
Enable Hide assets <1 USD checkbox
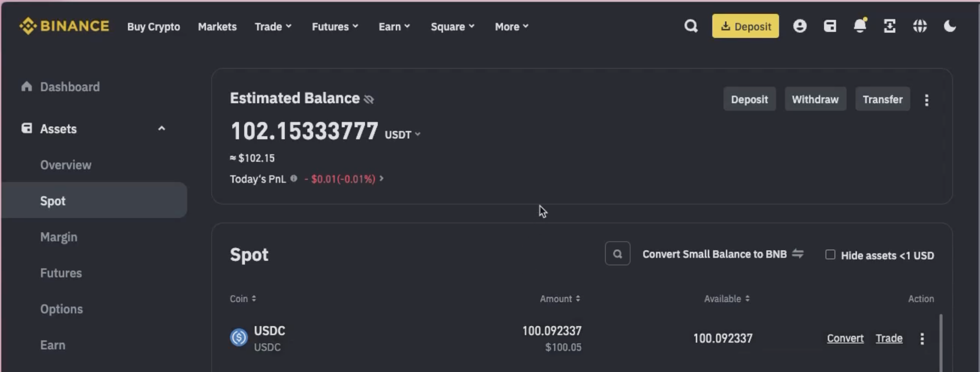tap(830, 255)
